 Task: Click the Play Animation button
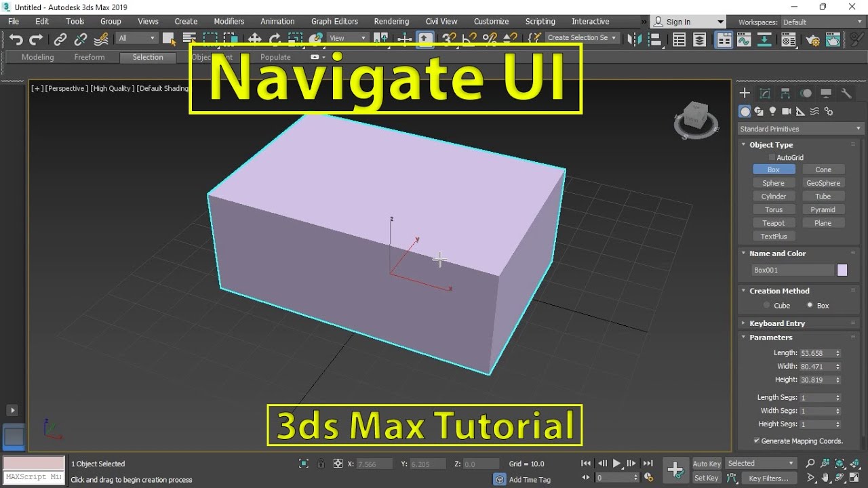(617, 464)
